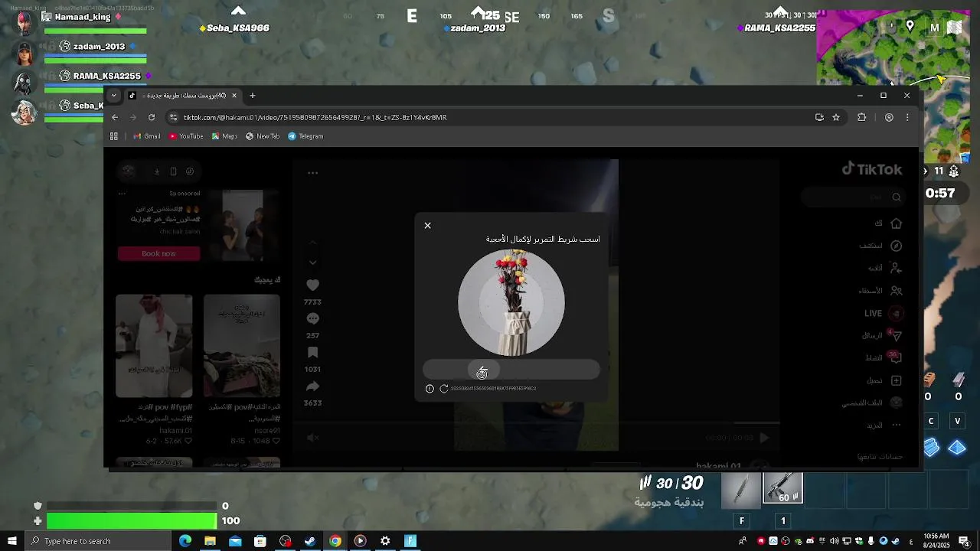
Task: Open the captcha info/report icon
Action: click(x=430, y=389)
